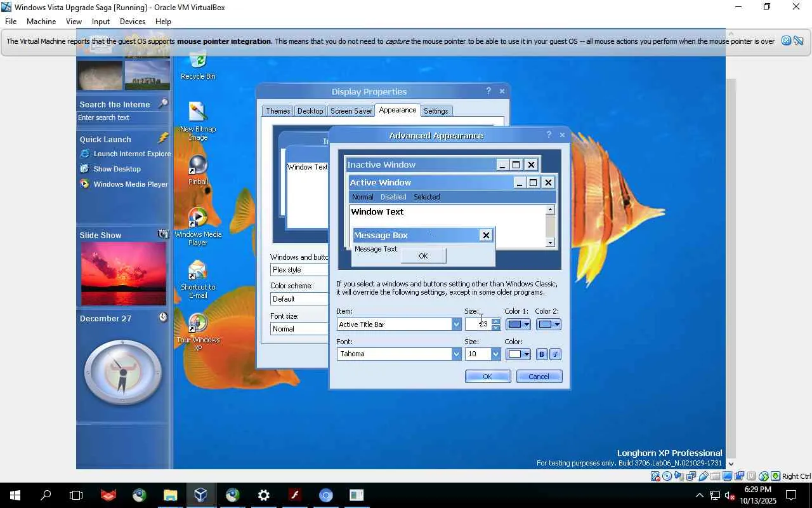Click the VirtualBox audio status icon
This screenshot has width=812, height=508.
[679, 476]
